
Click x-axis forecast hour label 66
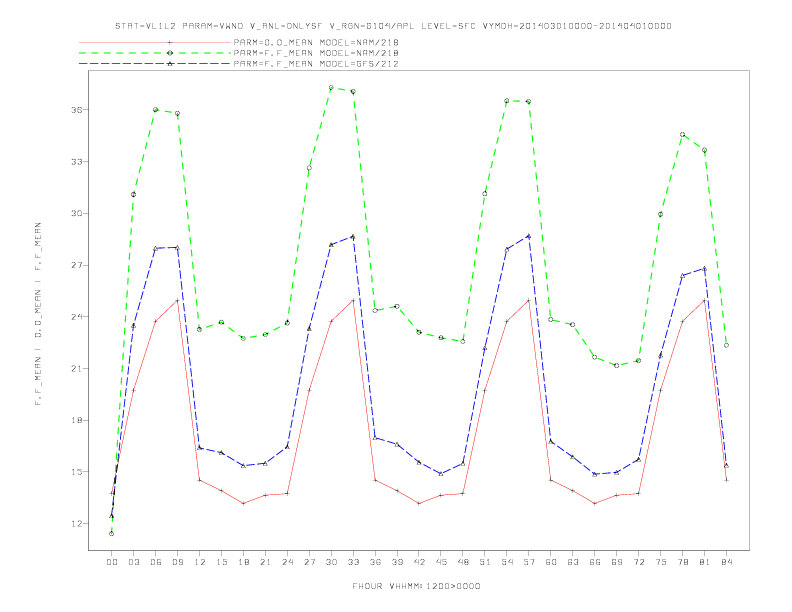[595, 562]
